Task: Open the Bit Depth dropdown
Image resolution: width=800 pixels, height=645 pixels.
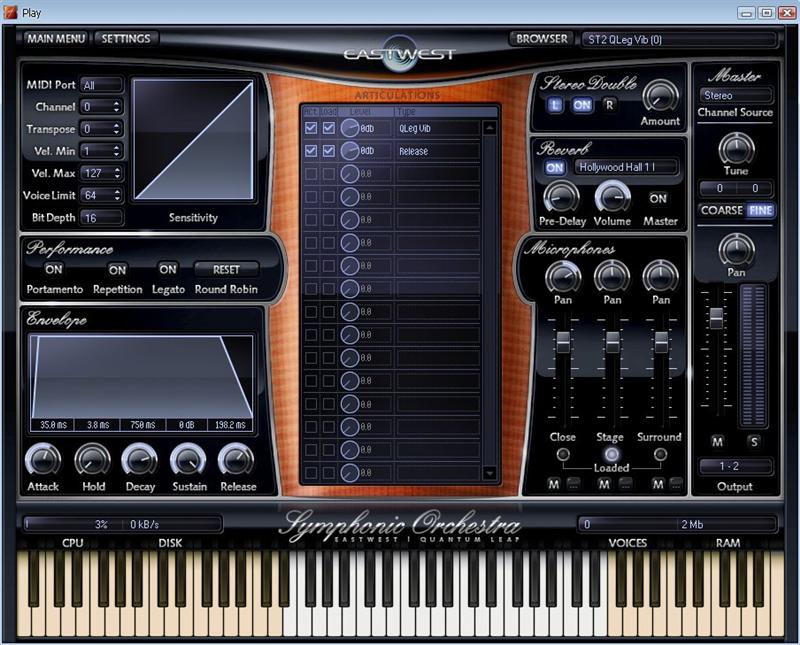Action: 102,218
